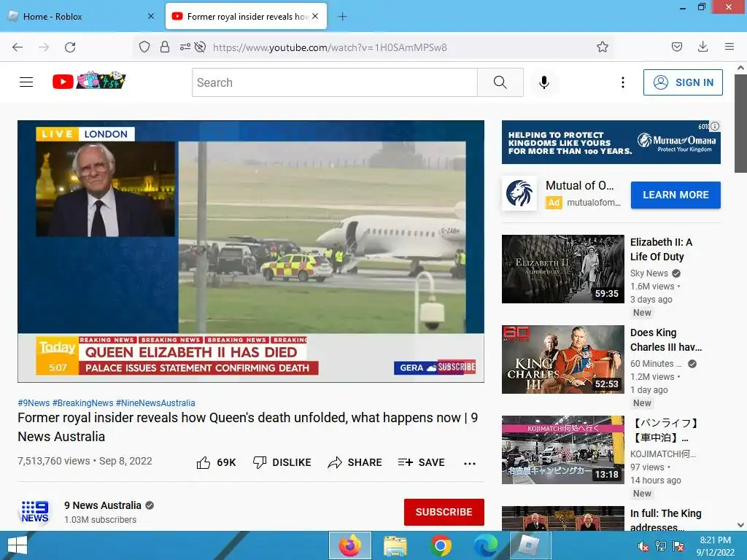Open YouTube settings three-dot menu

tap(623, 82)
